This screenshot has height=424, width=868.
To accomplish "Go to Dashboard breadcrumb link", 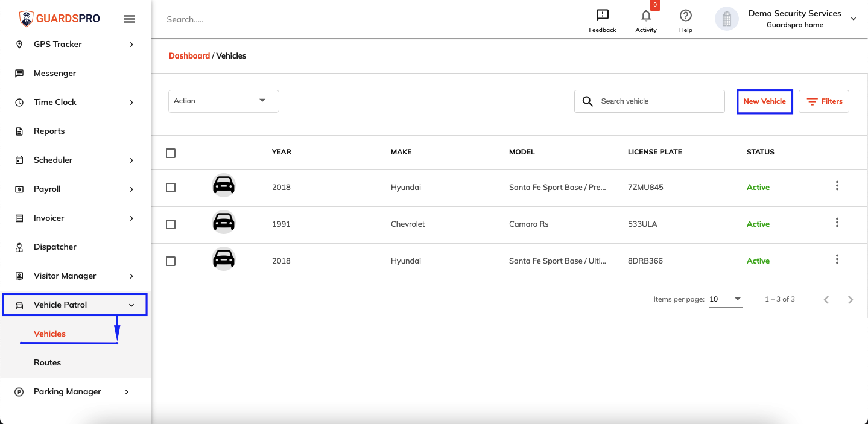I will coord(189,55).
